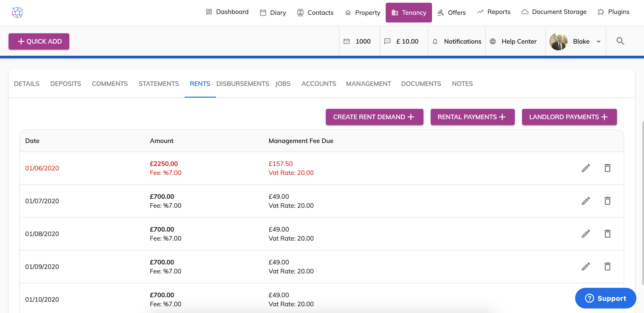Open email credits envelope showing 1000
The height and width of the screenshot is (313, 644).
point(347,41)
